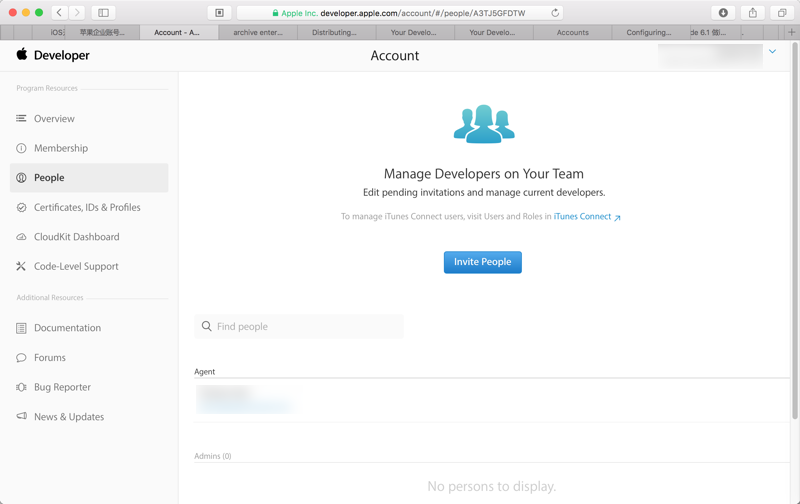Click the Certificates checkmark icon
This screenshot has width=800, height=504.
tap(21, 207)
